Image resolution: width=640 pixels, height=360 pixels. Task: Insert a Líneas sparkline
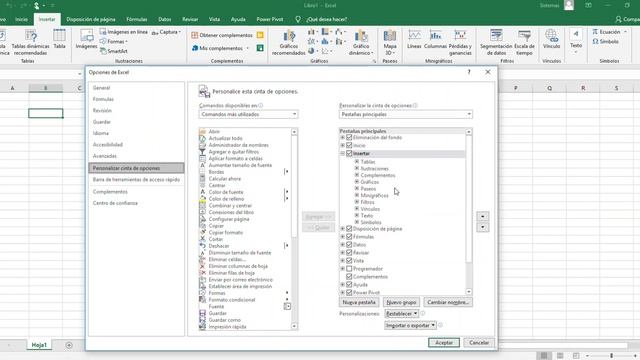pyautogui.click(x=414, y=39)
